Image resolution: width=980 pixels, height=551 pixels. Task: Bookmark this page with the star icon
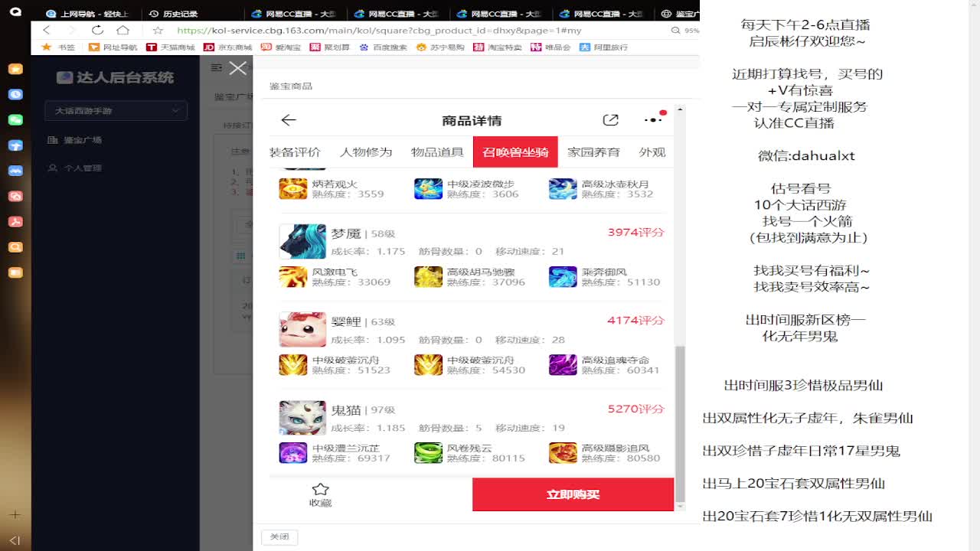click(158, 30)
